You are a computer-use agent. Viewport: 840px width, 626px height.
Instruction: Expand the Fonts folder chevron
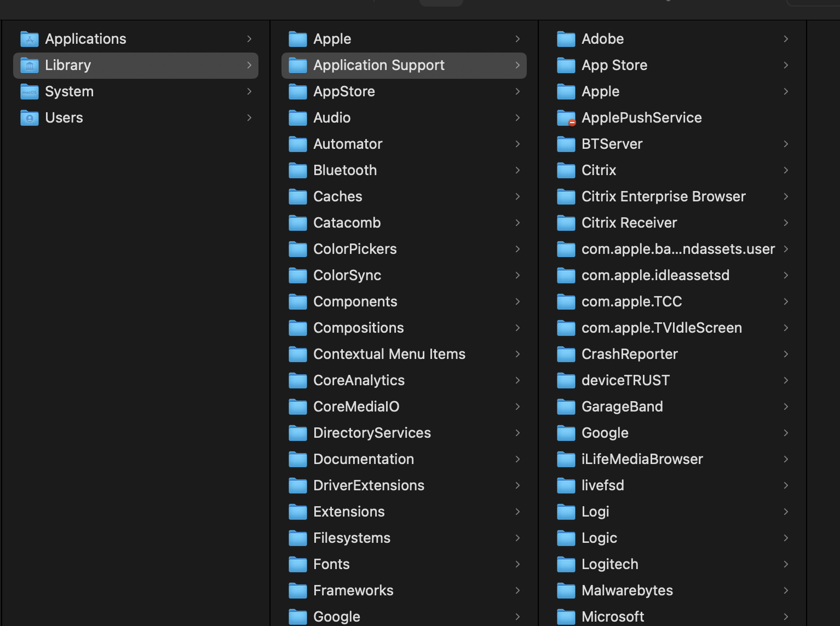pyautogui.click(x=517, y=564)
